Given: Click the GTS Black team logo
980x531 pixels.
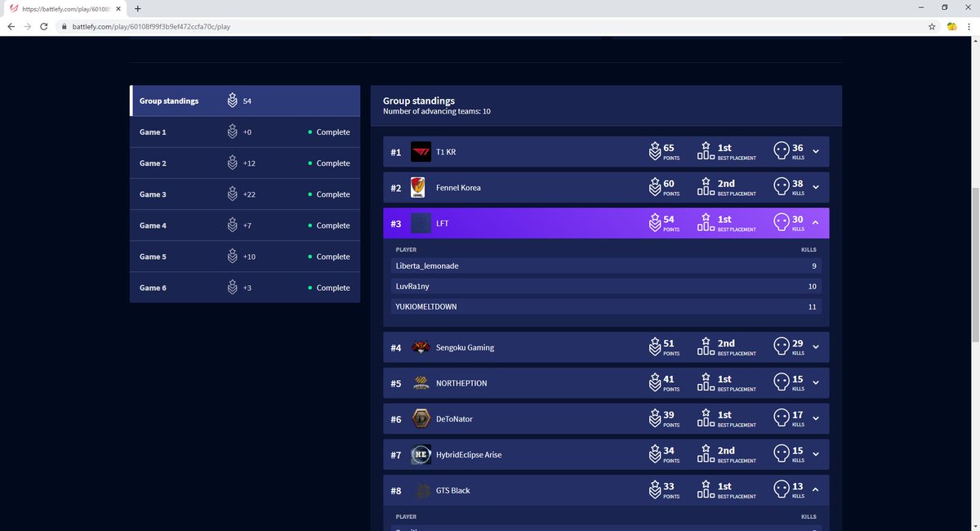Looking at the screenshot, I should (x=421, y=490).
